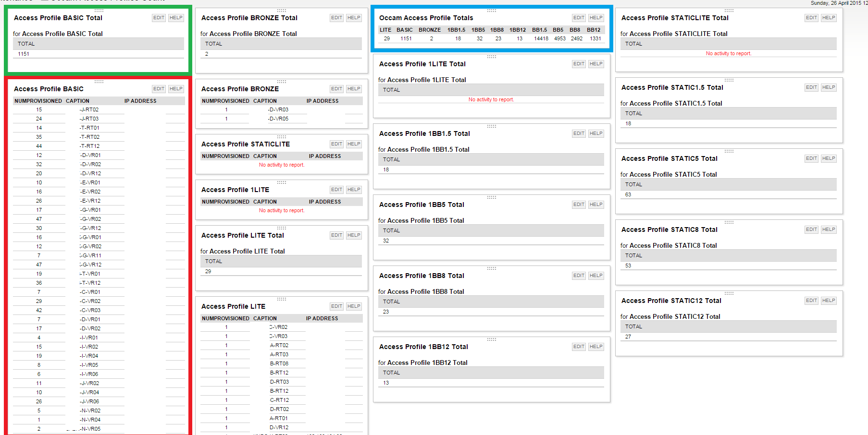Click the grip handle above the Access Profile BRONZE list
This screenshot has height=435, width=868.
click(282, 82)
